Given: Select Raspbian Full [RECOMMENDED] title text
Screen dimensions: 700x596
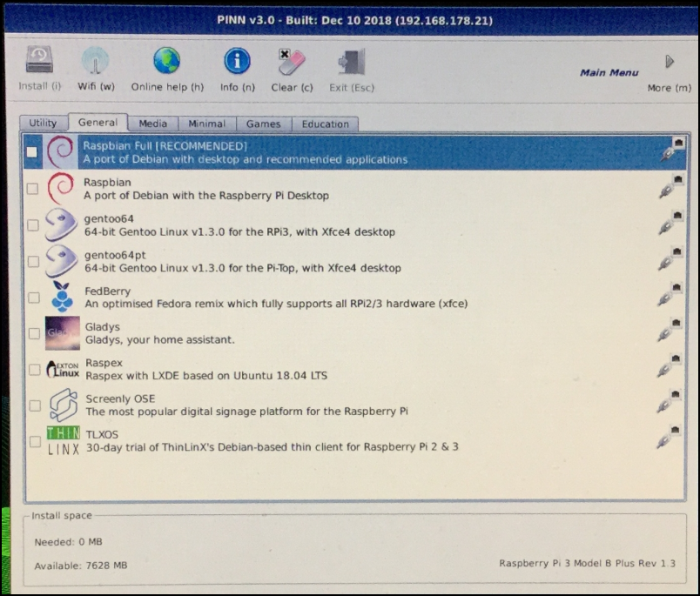Looking at the screenshot, I should [165, 146].
